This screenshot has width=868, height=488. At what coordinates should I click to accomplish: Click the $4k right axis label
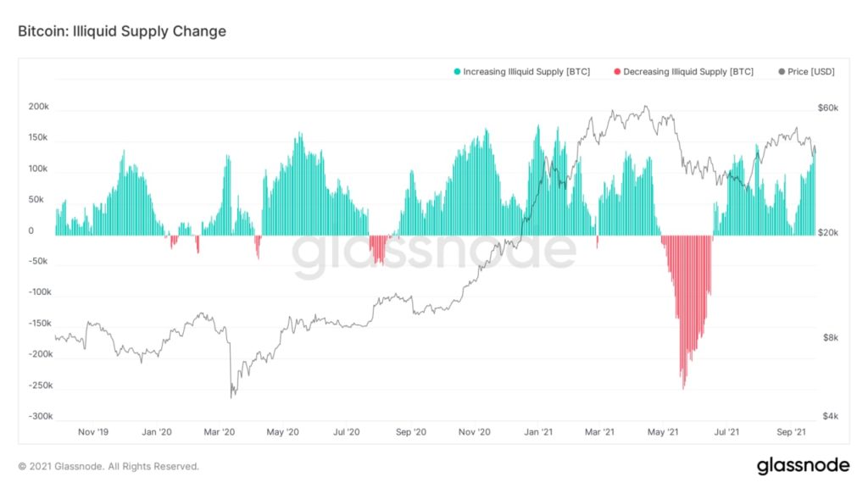[x=827, y=417]
